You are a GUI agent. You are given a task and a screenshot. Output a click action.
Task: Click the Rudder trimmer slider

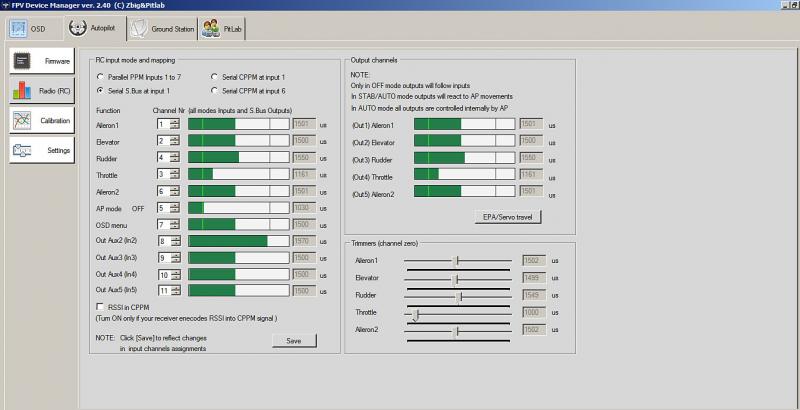459,296
